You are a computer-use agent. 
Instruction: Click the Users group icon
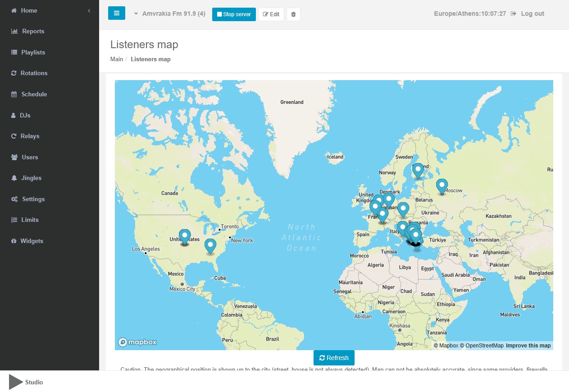(x=14, y=158)
